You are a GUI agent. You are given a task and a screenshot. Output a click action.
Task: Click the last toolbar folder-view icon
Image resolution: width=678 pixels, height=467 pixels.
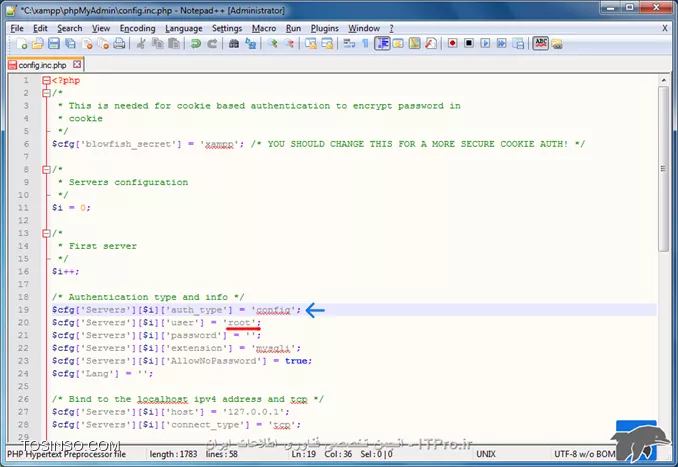(557, 44)
